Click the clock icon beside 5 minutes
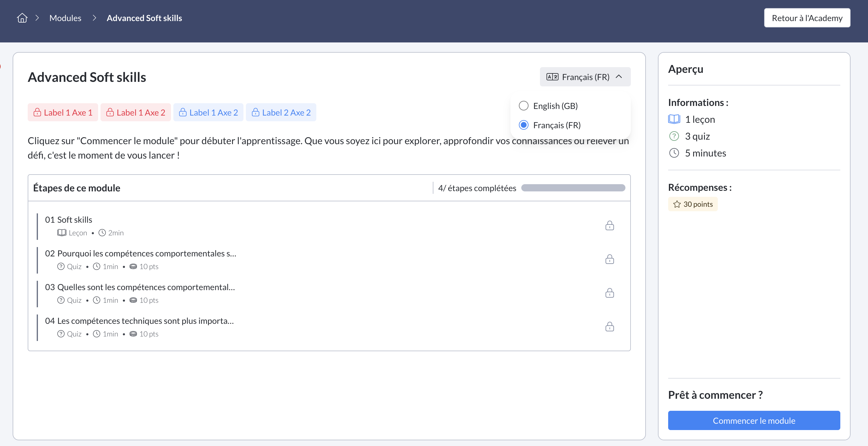 point(674,153)
